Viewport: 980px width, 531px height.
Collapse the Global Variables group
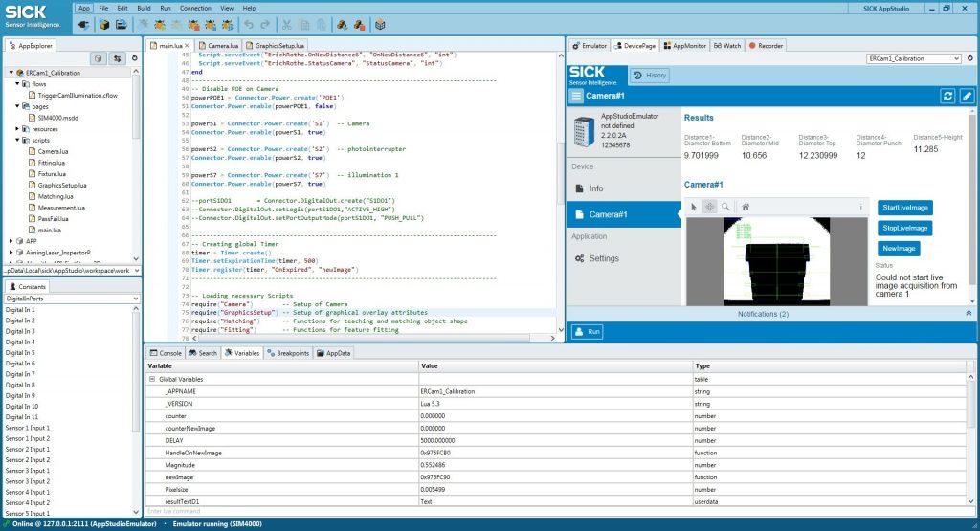[x=151, y=379]
